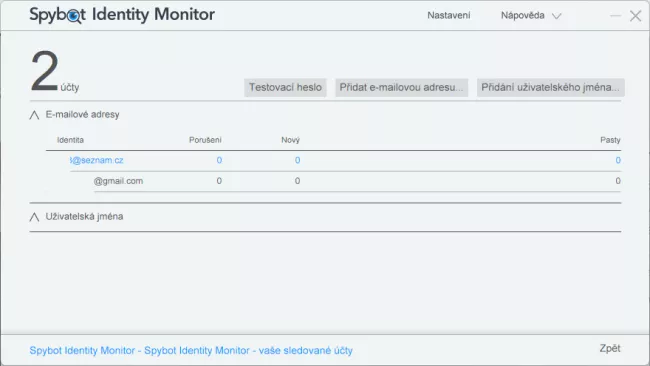
Task: Click Nový count for gmail.com
Action: [x=297, y=181]
